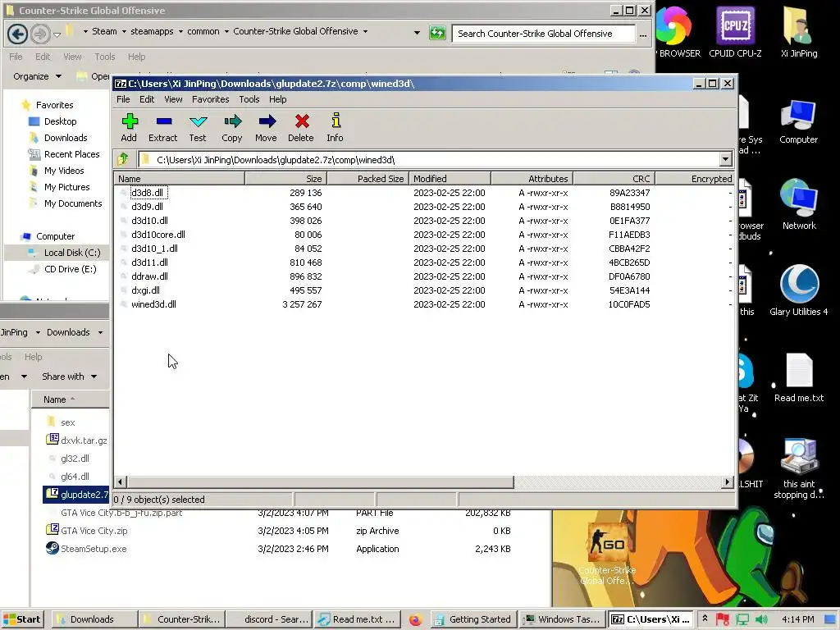The width and height of the screenshot is (840, 630).
Task: Select the Counter-Strike Global Offensive desktop shortcut
Action: tap(608, 555)
